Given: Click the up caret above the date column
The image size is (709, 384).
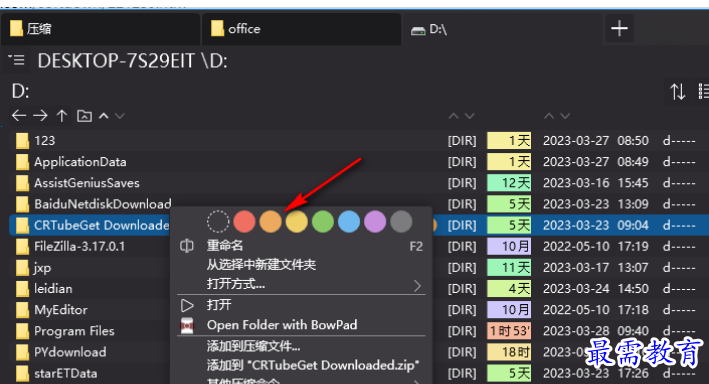Looking at the screenshot, I should click(x=549, y=116).
